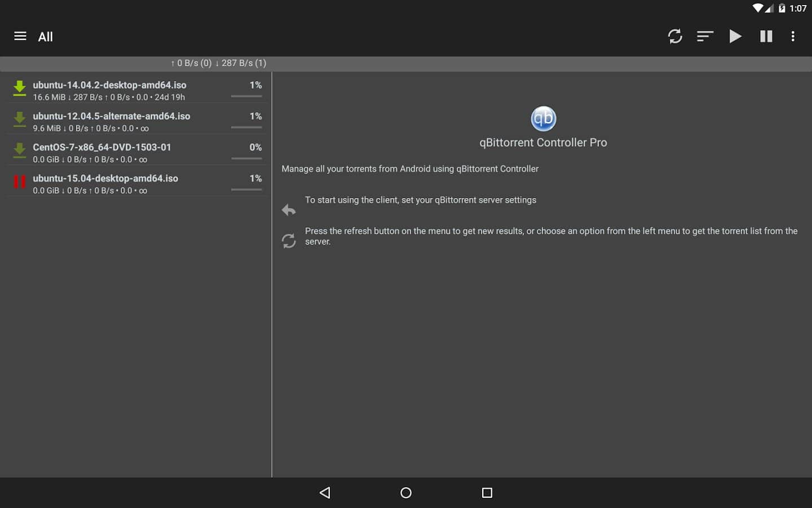Open the sort options icon
The width and height of the screenshot is (812, 508).
pos(705,36)
